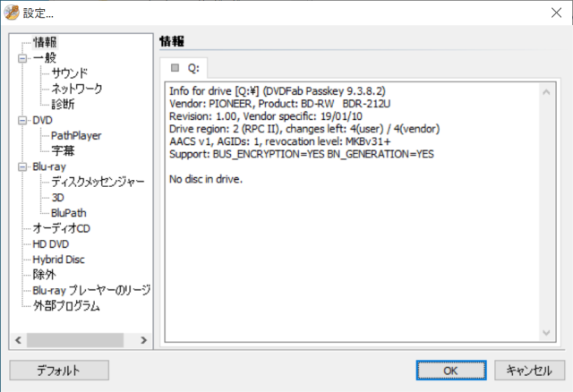The image size is (573, 392).
Task: Click tree panel scroll left arrow
Action: click(18, 340)
